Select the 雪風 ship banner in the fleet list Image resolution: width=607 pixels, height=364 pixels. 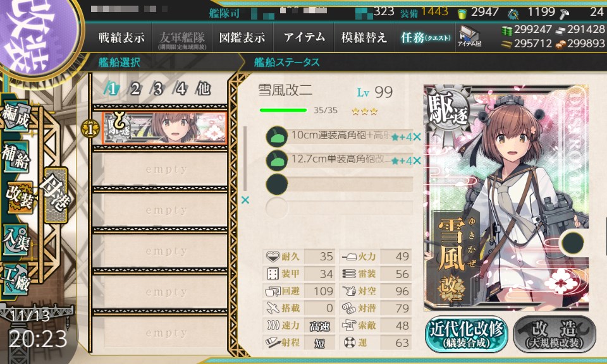(x=164, y=128)
